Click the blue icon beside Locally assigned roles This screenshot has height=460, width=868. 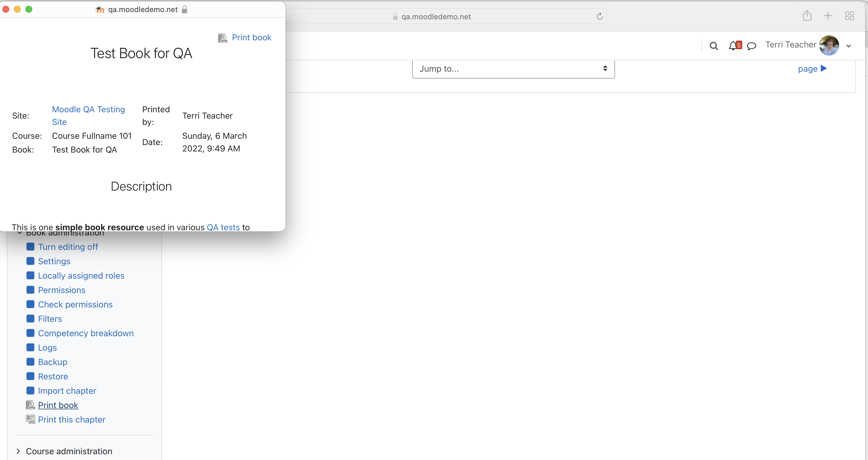click(x=30, y=275)
